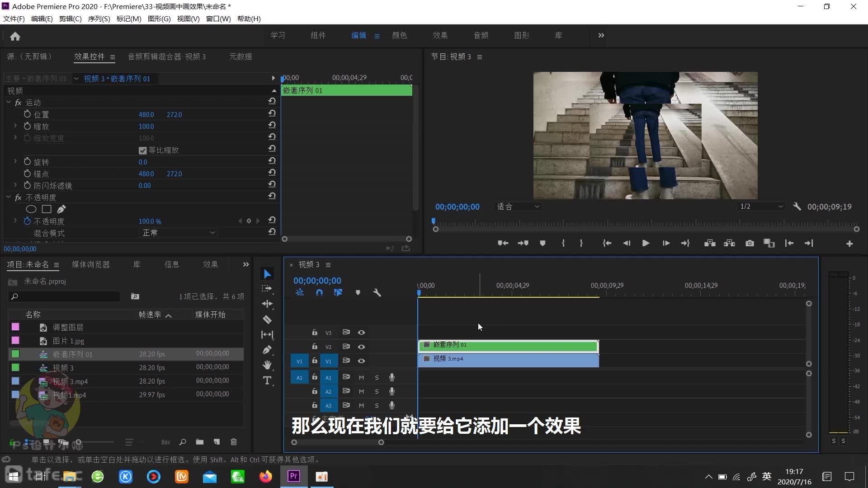The image size is (868, 488).
Task: Click timeline timecode 00;00;00;00 field
Action: (x=317, y=281)
